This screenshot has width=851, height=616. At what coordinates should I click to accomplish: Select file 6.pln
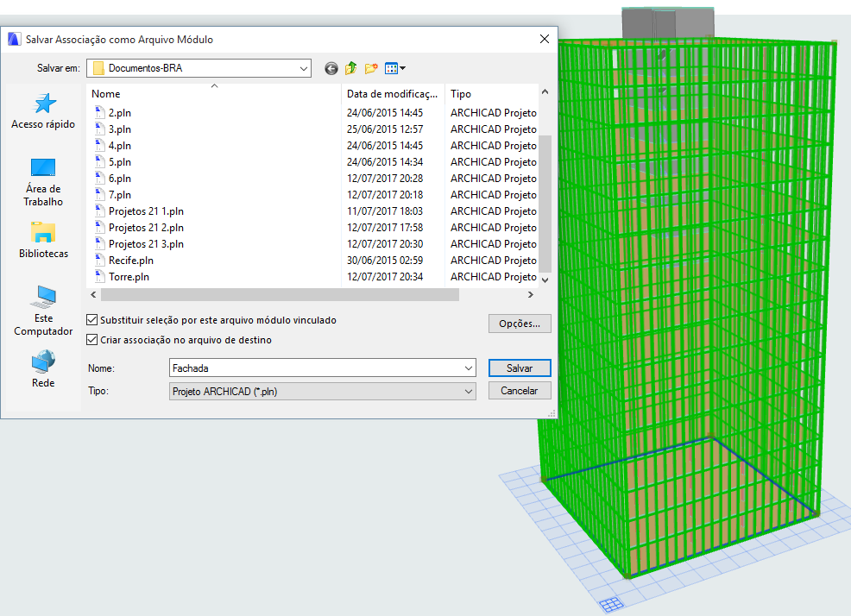120,179
